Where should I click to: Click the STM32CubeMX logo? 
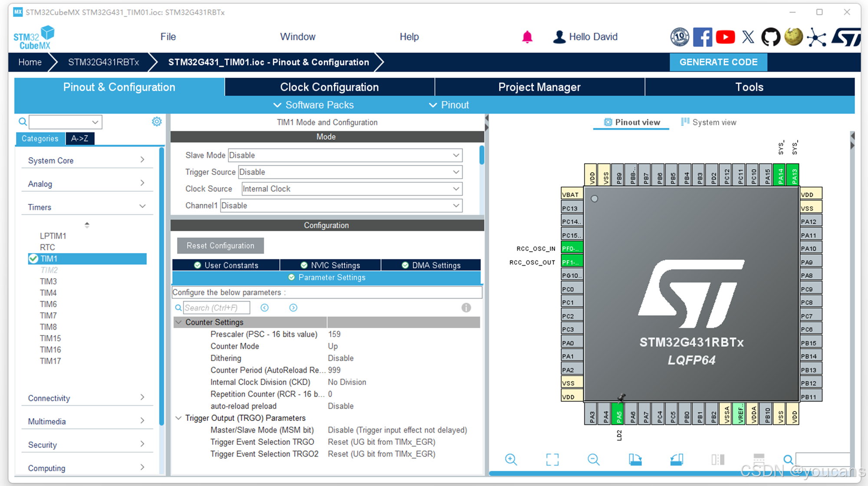click(34, 37)
